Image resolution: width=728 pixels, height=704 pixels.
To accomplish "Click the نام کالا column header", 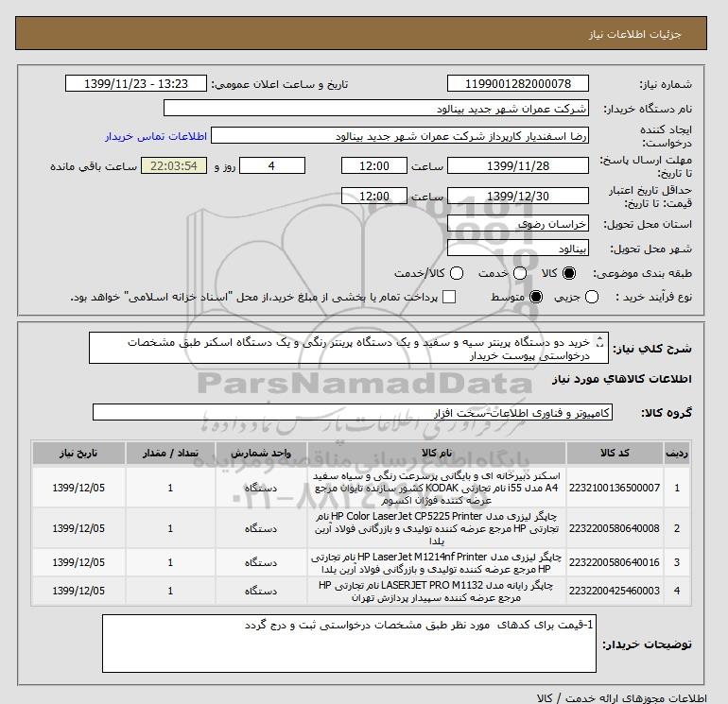I will coord(437,453).
